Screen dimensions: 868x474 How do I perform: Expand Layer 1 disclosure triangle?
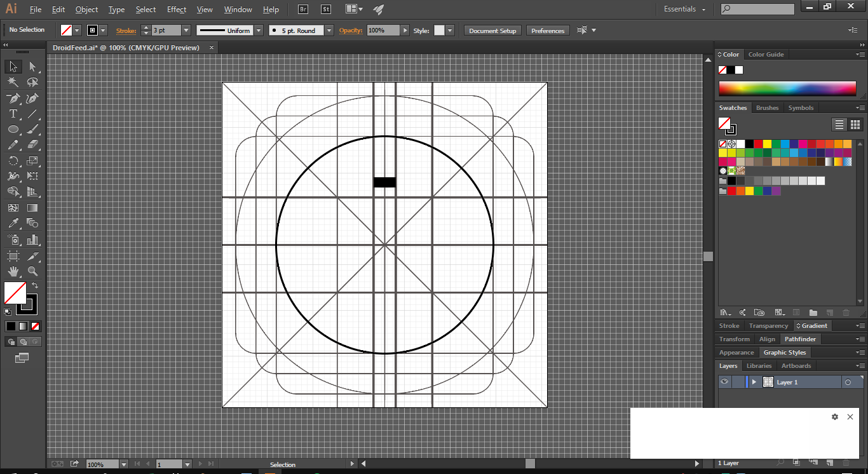click(754, 382)
